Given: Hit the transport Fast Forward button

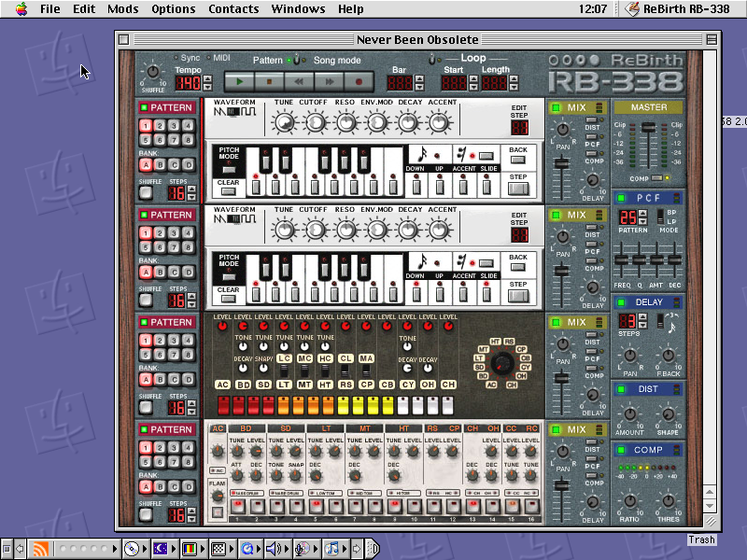Looking at the screenshot, I should tap(329, 82).
